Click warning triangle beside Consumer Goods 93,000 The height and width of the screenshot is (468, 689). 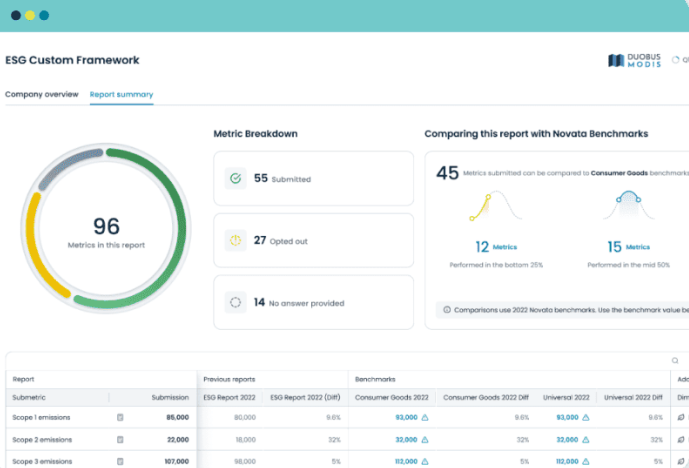425,417
